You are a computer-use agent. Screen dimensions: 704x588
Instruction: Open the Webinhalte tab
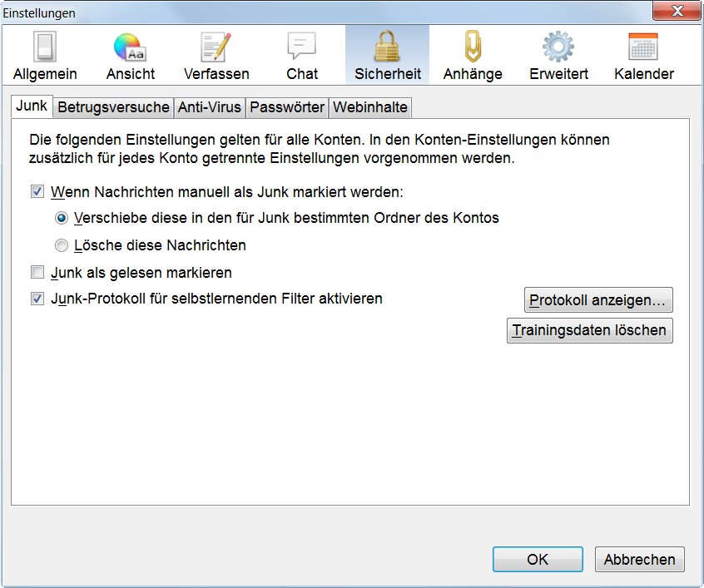point(370,107)
